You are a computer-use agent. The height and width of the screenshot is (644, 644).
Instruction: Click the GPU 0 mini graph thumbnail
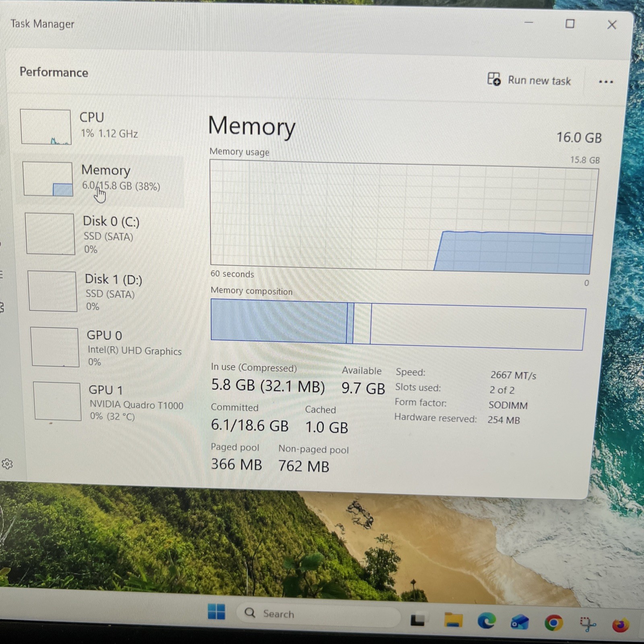pyautogui.click(x=55, y=347)
